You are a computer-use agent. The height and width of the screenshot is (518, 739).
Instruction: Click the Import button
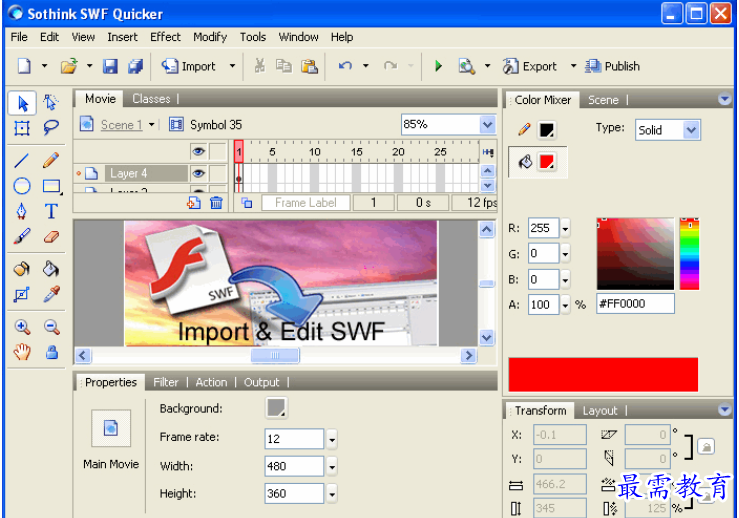pyautogui.click(x=189, y=66)
